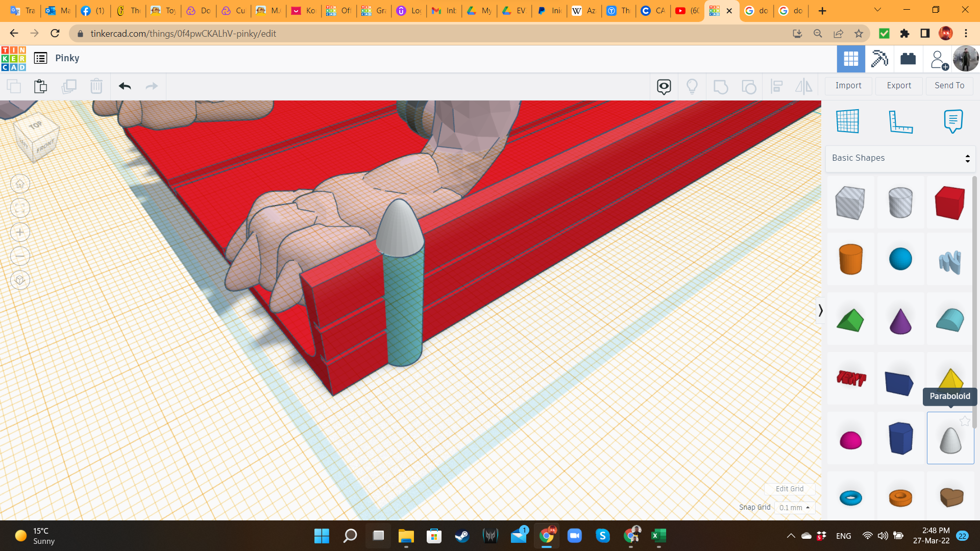Screen dimensions: 980x551
Task: Open the Notes tool
Action: tap(952, 121)
